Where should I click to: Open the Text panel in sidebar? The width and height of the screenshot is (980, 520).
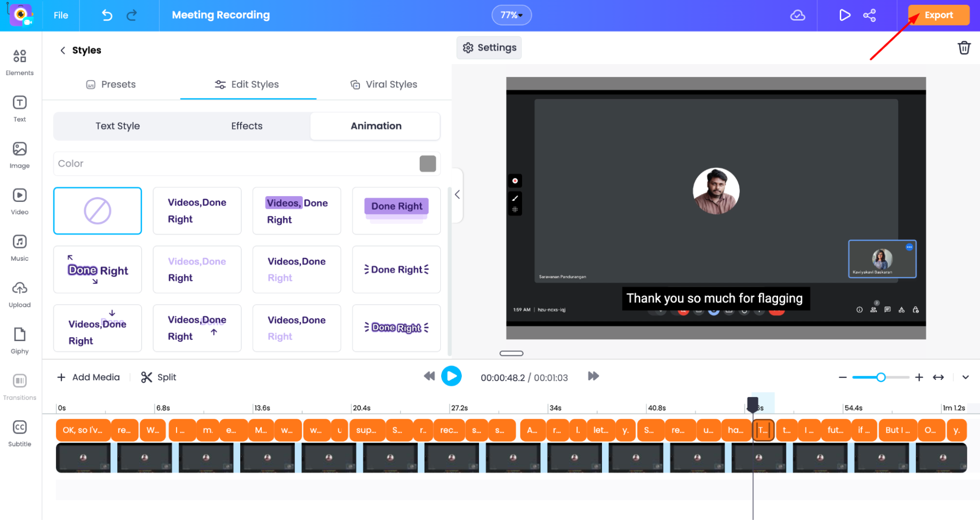pyautogui.click(x=20, y=109)
